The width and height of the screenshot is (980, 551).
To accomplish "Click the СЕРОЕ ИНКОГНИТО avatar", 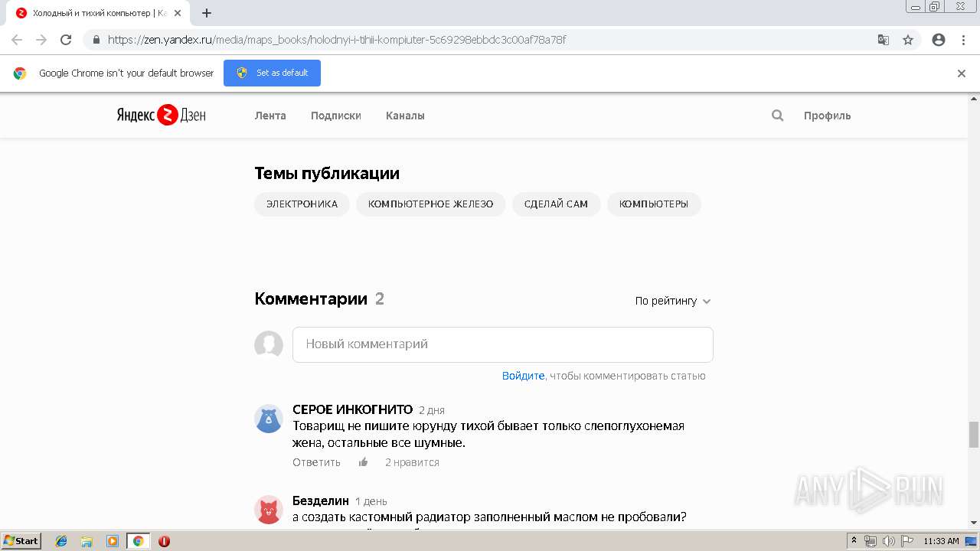I will tap(269, 419).
